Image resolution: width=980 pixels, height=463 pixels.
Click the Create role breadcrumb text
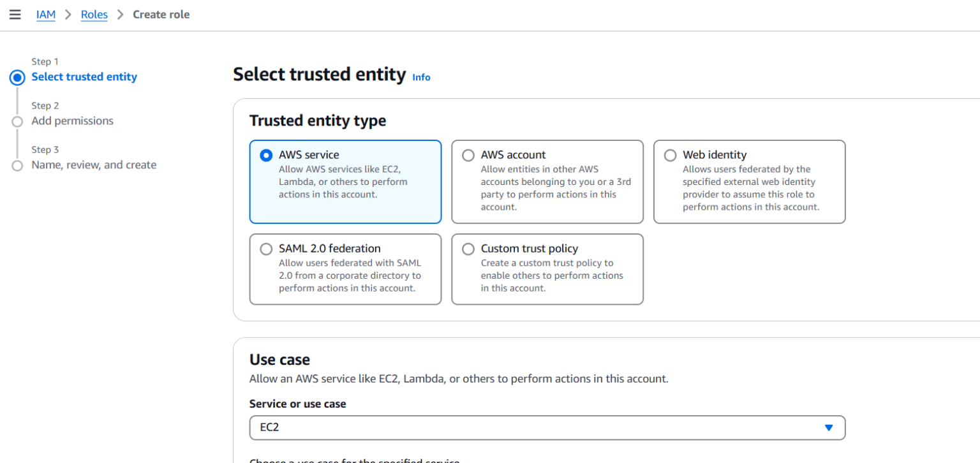(x=161, y=15)
